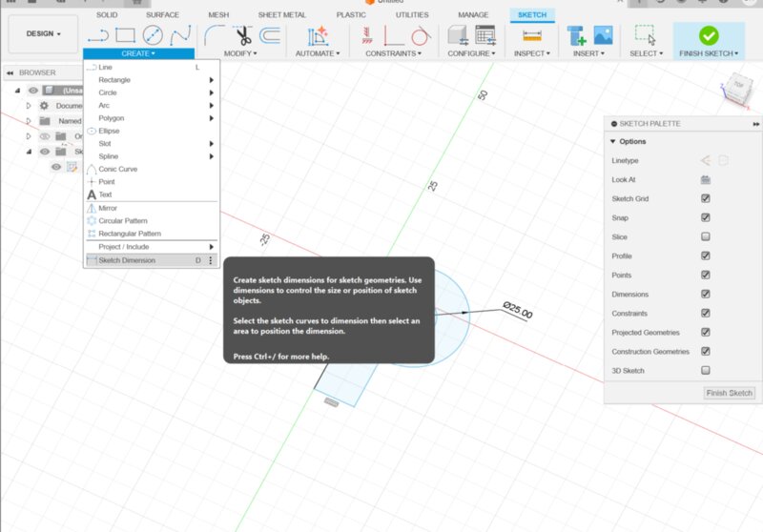Open the CONSTRAINTS dropdown menu
Viewport: 763px width, 532px height.
coord(393,53)
